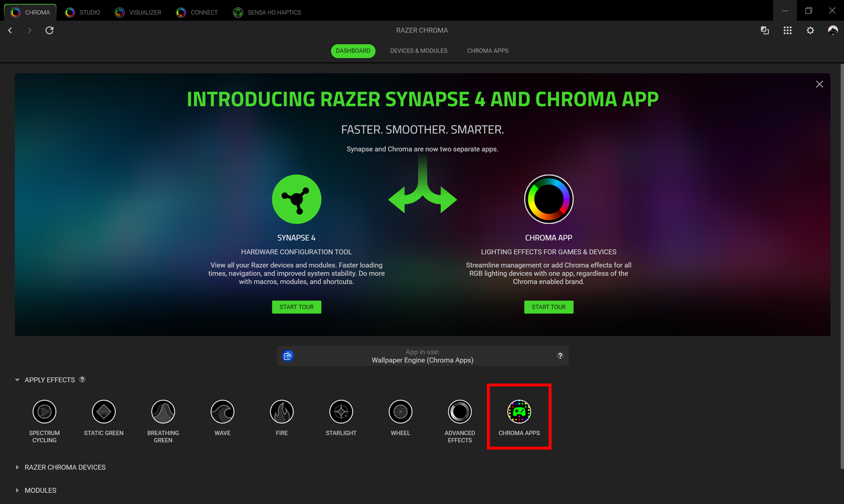The height and width of the screenshot is (504, 844).
Task: Refresh the Razer Chroma dashboard
Action: [49, 30]
